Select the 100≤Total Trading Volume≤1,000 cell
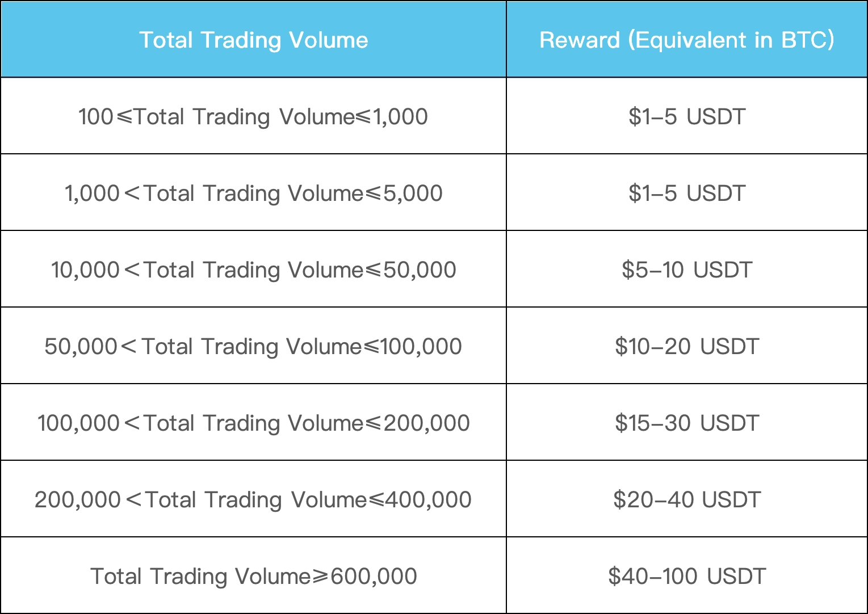The width and height of the screenshot is (868, 614). click(253, 116)
